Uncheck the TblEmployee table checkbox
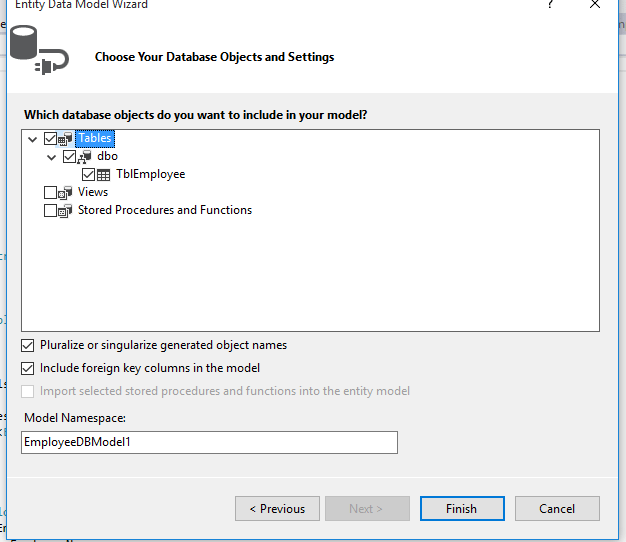626x542 pixels. tap(88, 175)
